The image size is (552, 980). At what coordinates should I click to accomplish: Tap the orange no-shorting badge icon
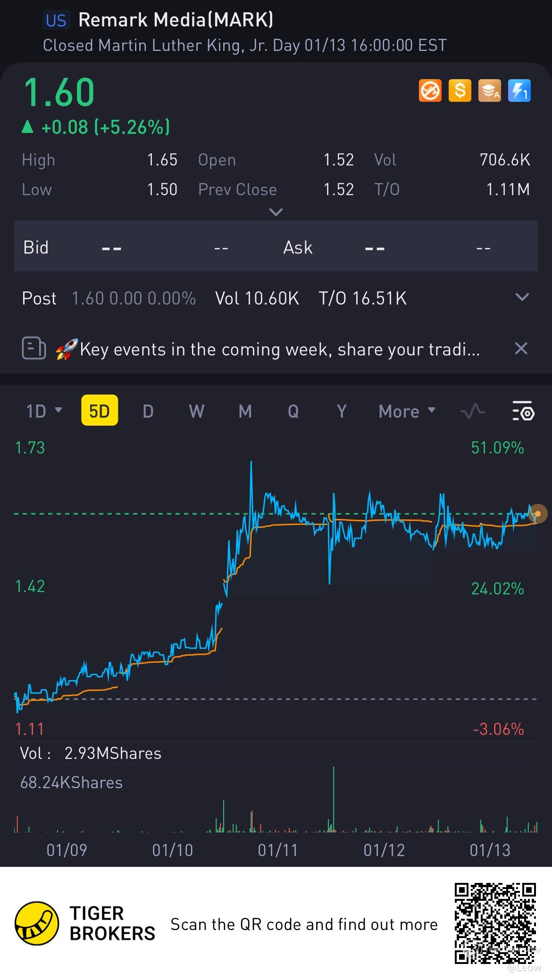pos(430,91)
